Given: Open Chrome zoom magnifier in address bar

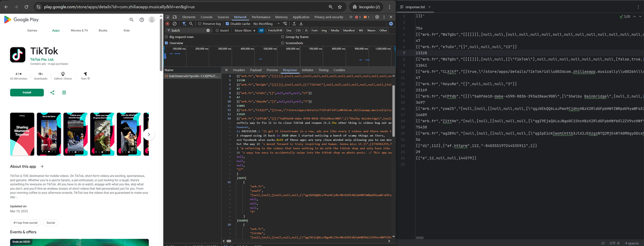Looking at the screenshot, I should (330, 7).
